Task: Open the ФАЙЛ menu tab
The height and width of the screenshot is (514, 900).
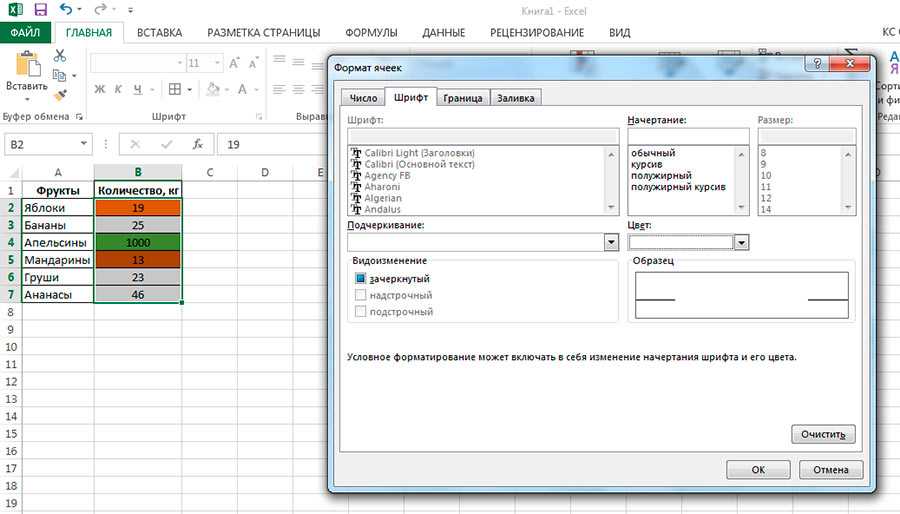Action: (x=25, y=33)
